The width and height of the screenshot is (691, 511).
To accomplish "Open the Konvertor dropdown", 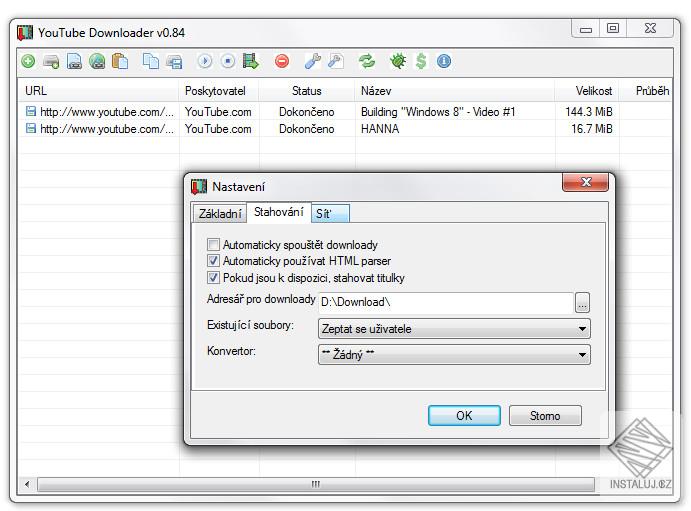I will click(x=454, y=355).
